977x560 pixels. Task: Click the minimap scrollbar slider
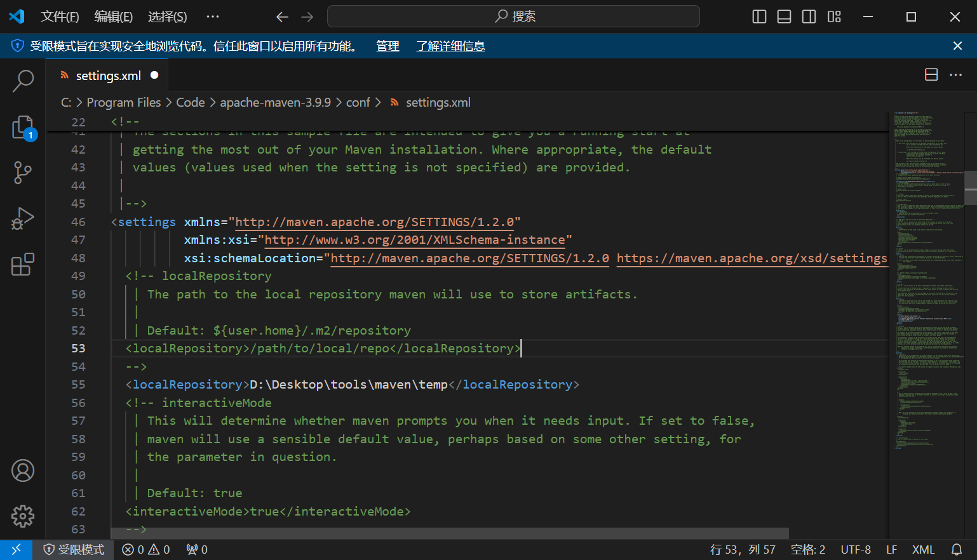point(970,188)
